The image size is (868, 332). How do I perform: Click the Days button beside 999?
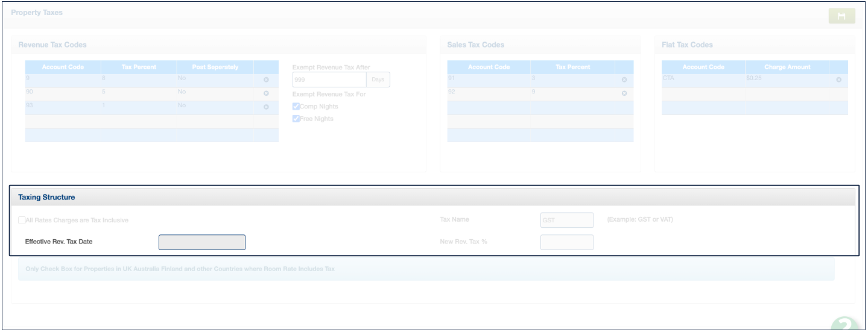pos(378,80)
